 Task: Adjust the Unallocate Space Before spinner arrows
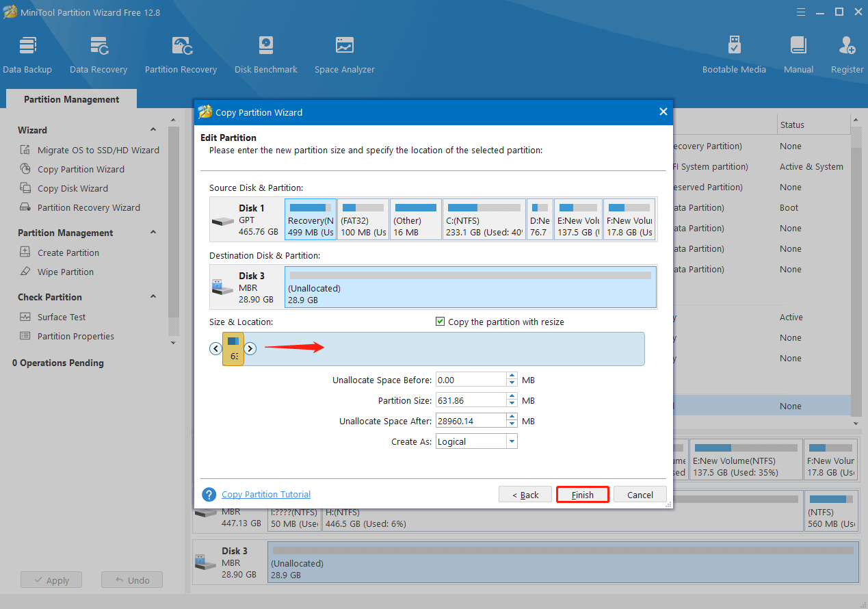pos(512,380)
